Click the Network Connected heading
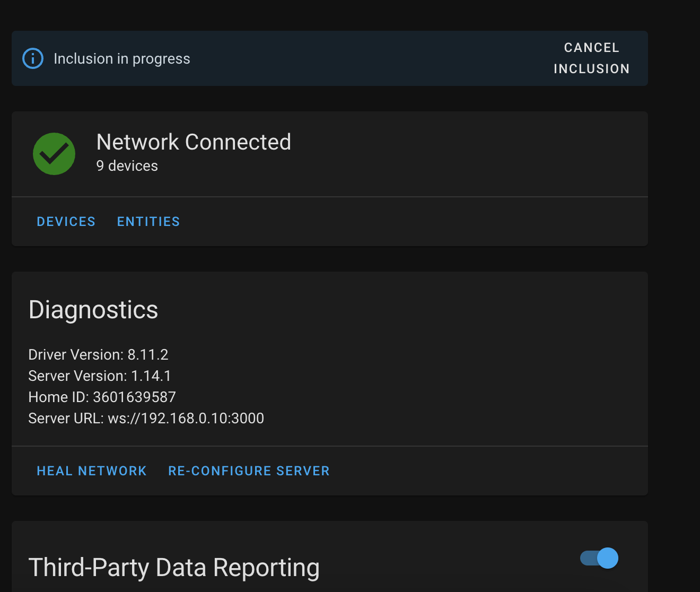Screen dimensions: 700x592 click(x=194, y=142)
